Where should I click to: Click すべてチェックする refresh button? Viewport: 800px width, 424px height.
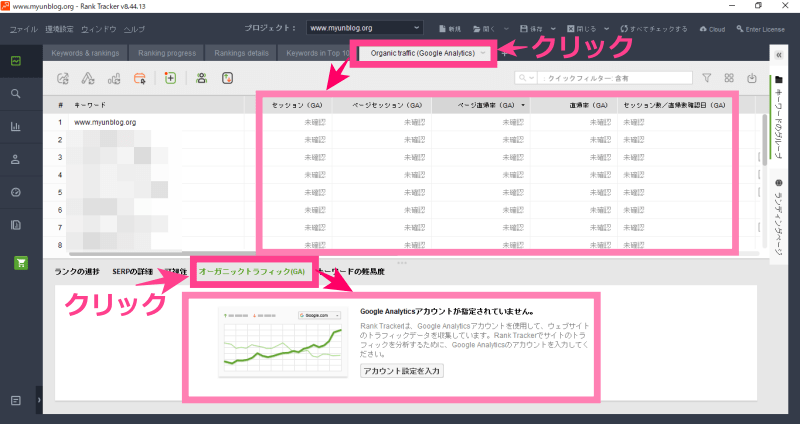(x=654, y=29)
